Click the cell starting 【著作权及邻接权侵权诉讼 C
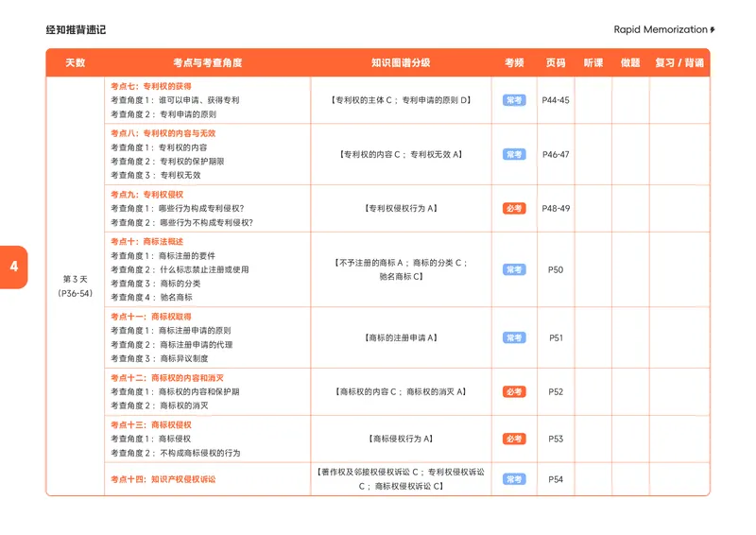The image size is (756, 535). tap(401, 479)
